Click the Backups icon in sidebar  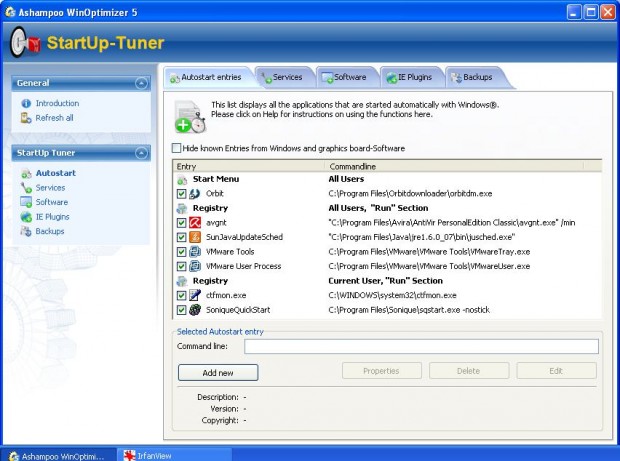point(26,231)
